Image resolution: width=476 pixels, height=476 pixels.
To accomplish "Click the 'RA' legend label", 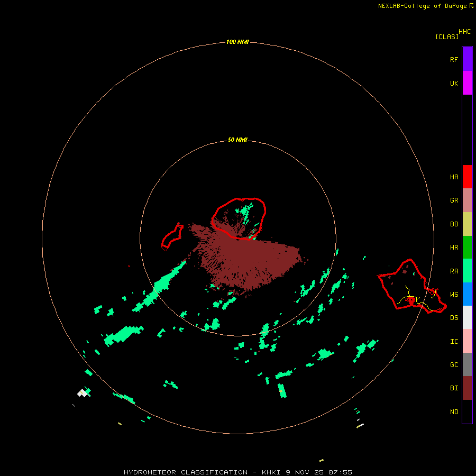I will pos(454,271).
